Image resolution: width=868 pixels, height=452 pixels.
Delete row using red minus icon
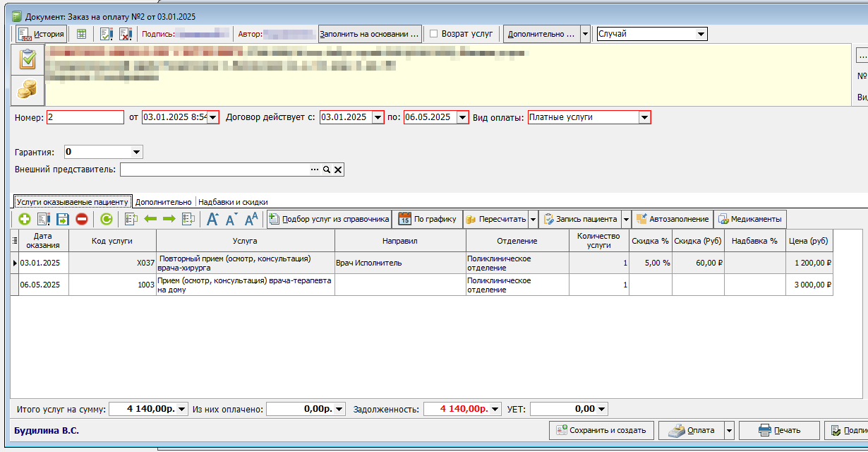pos(81,219)
